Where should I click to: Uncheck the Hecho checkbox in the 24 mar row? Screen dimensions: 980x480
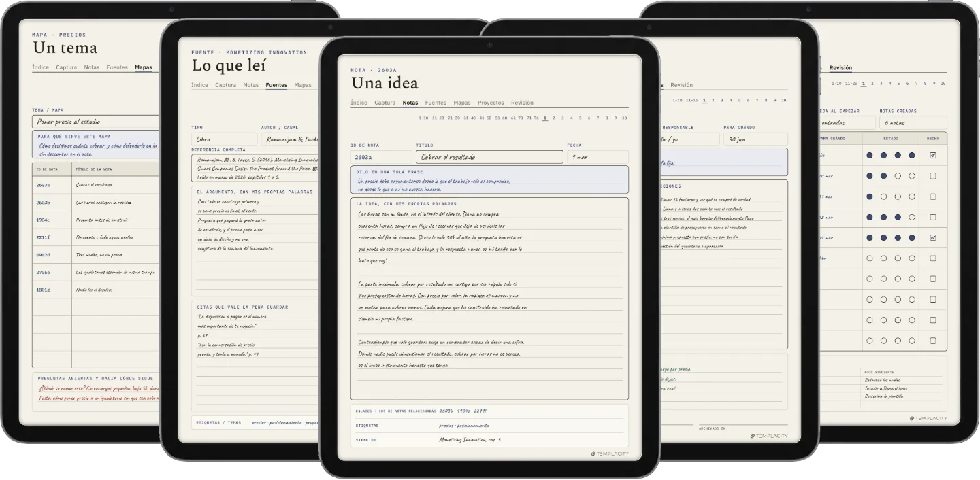(932, 238)
